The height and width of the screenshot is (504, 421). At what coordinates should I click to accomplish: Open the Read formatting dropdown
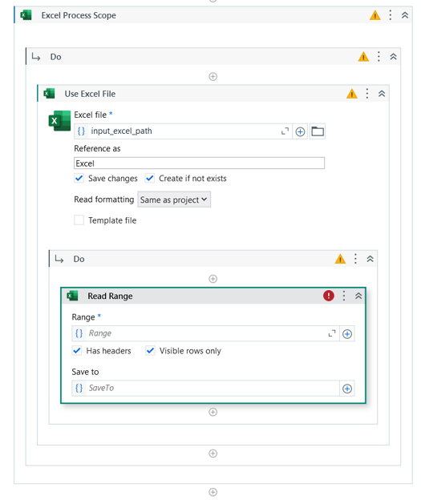coord(174,200)
